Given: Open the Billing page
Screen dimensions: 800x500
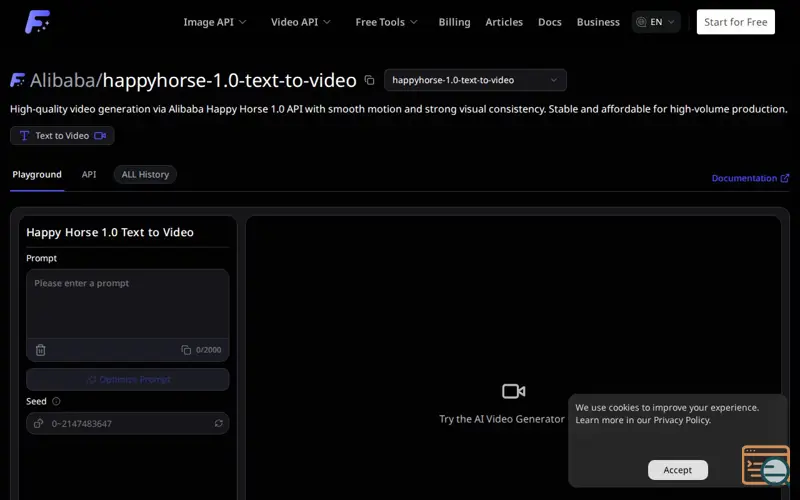Looking at the screenshot, I should click(x=454, y=22).
